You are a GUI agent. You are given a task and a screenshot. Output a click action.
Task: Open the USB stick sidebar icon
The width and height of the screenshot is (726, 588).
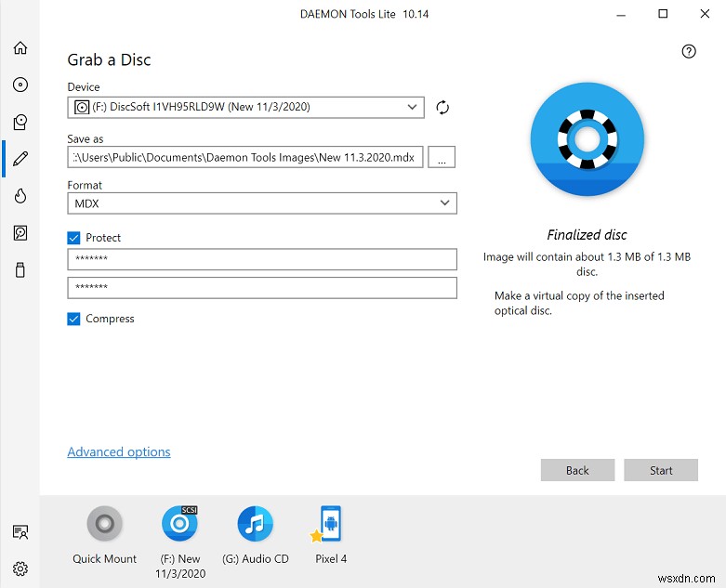point(20,269)
